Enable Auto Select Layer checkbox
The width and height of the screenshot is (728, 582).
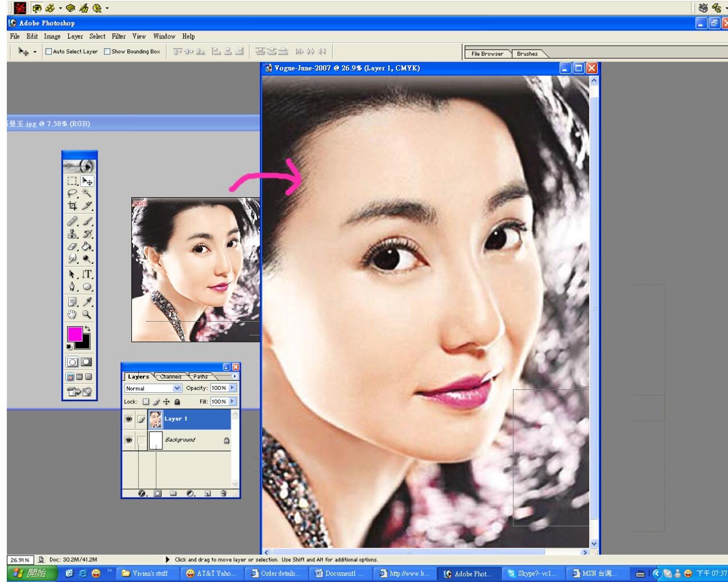pyautogui.click(x=49, y=52)
